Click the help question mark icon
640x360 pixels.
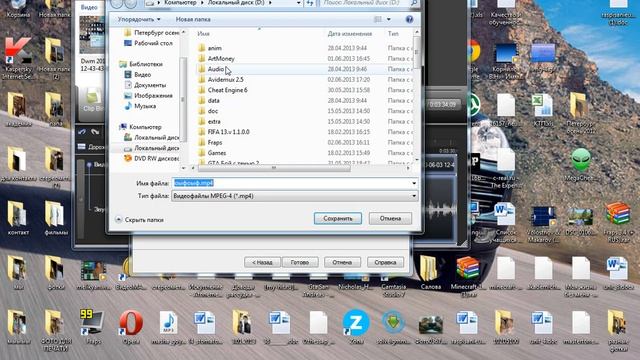[x=409, y=19]
